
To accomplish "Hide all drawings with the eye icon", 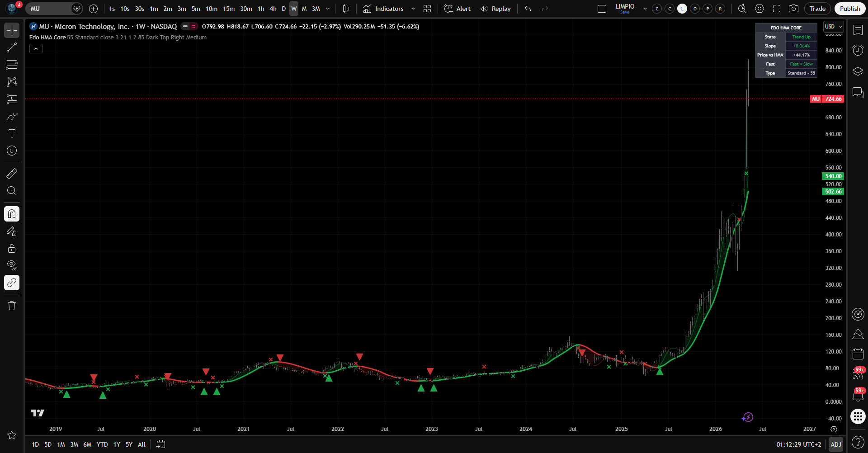I will (12, 265).
